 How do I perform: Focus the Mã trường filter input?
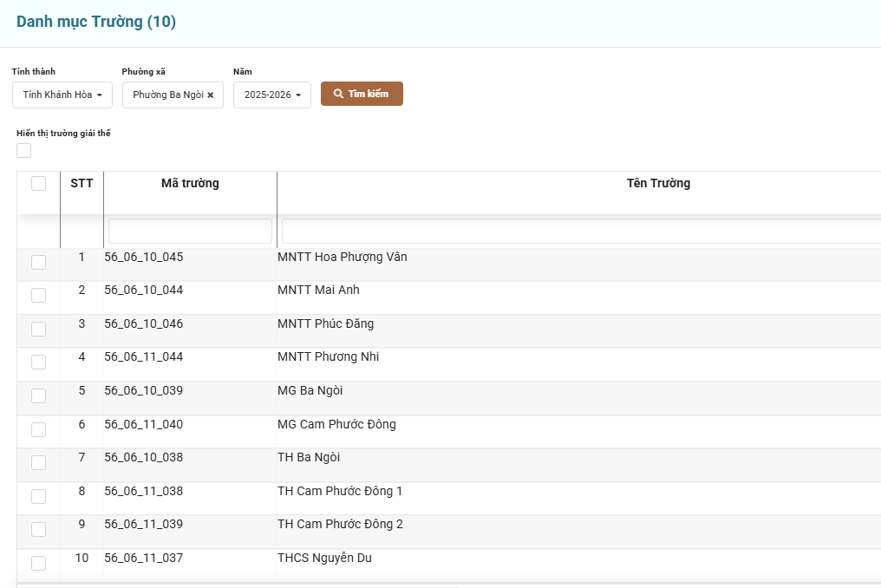[x=190, y=231]
